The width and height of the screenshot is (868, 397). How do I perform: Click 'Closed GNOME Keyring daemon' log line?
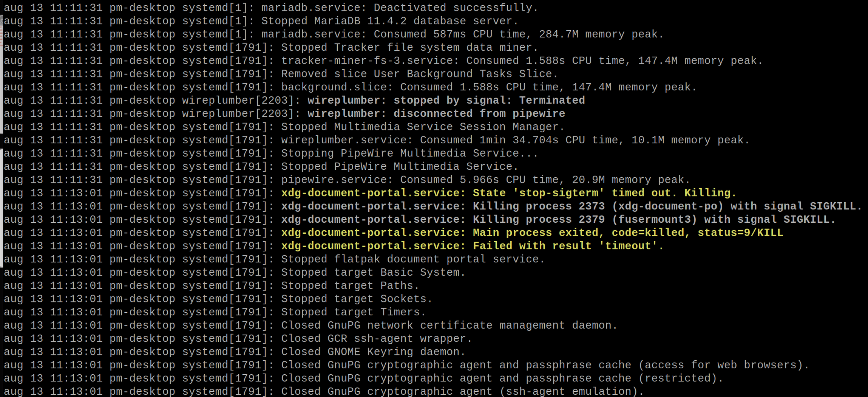pyautogui.click(x=235, y=352)
